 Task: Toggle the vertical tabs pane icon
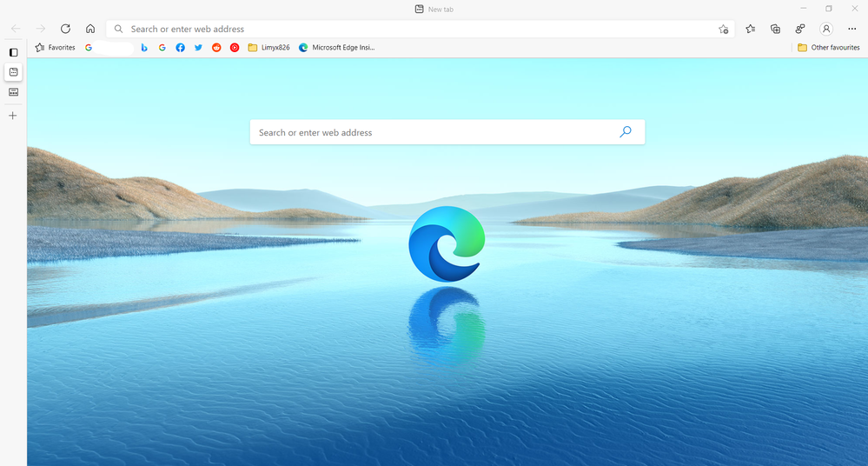pos(13,52)
